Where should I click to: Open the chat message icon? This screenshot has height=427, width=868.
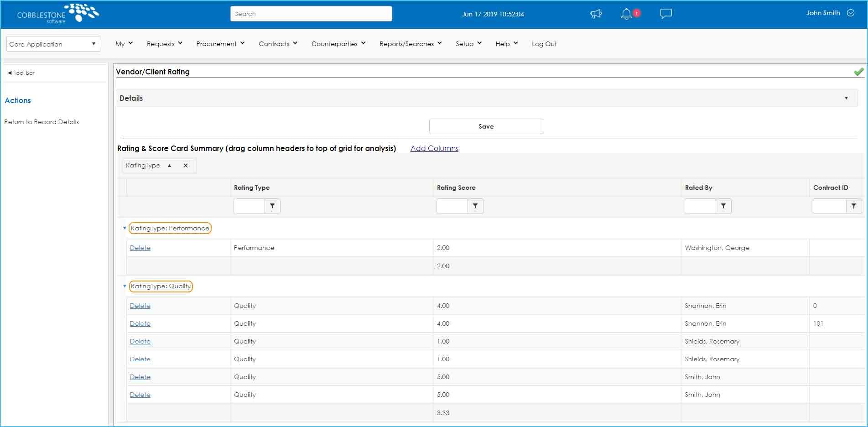coord(665,14)
